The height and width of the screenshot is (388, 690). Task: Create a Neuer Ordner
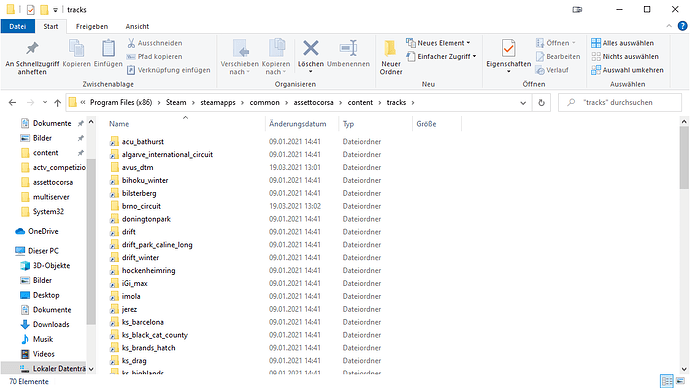pyautogui.click(x=391, y=57)
